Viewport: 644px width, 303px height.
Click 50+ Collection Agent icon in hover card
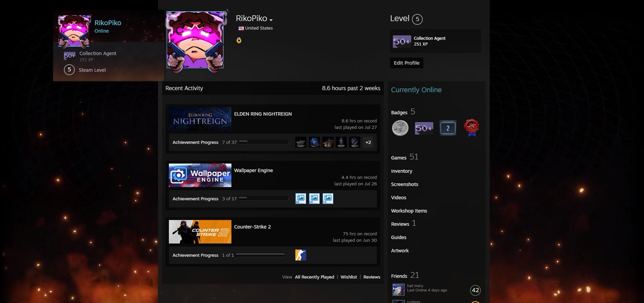click(69, 56)
